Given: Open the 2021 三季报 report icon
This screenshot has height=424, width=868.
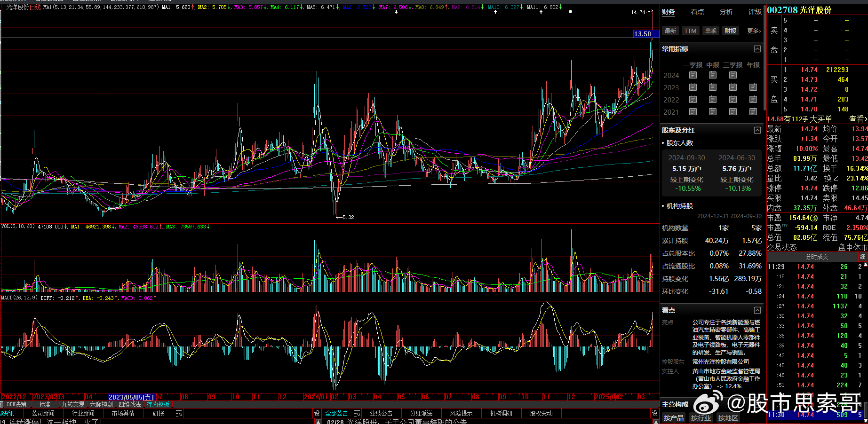Looking at the screenshot, I should click(733, 112).
